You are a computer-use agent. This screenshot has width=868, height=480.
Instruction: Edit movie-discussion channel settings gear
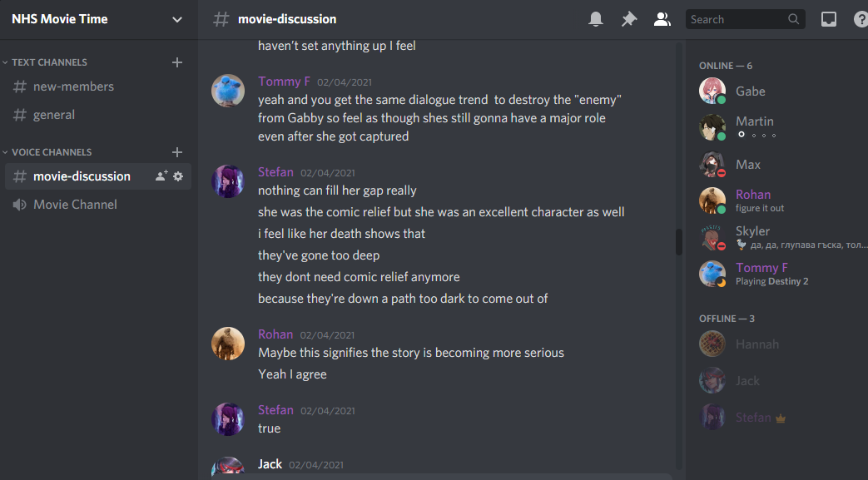(x=178, y=176)
